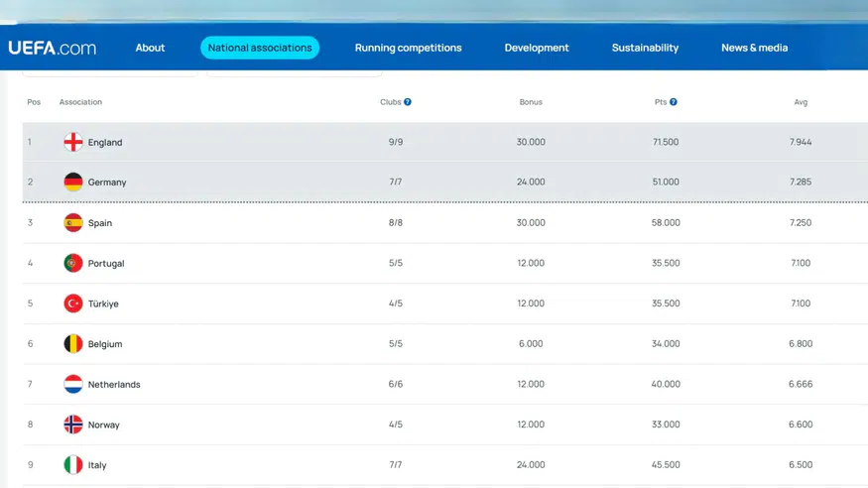Select Norway's clubs value 4/5
Screen dimensions: 868x488
tap(395, 425)
